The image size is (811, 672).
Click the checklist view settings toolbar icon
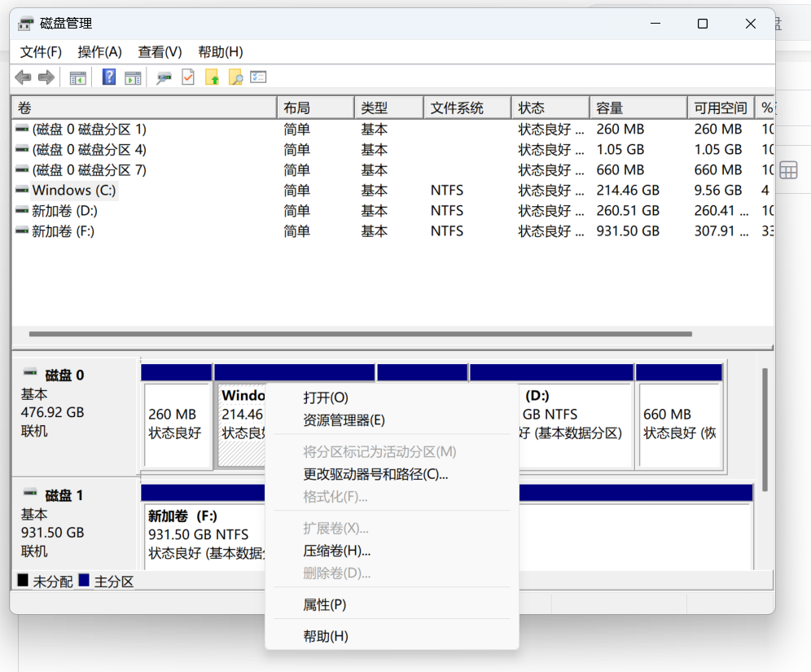(258, 77)
